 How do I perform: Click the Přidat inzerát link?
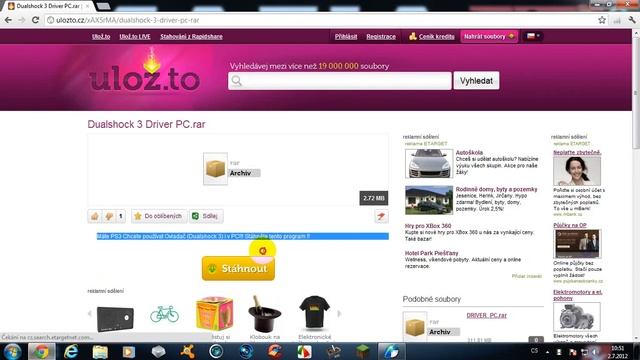pos(527,276)
